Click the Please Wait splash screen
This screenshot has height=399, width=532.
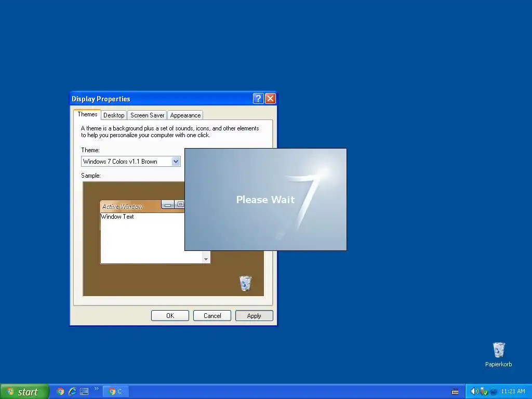point(265,199)
